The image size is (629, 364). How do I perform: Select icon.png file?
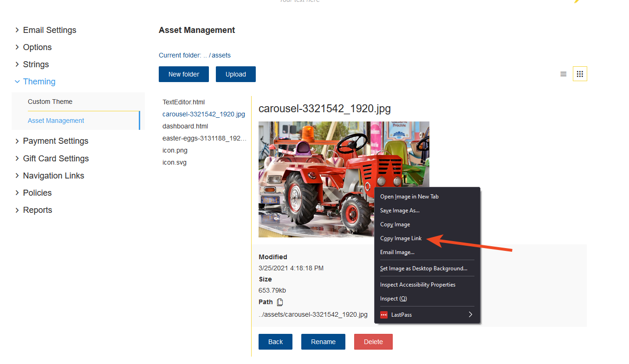175,150
